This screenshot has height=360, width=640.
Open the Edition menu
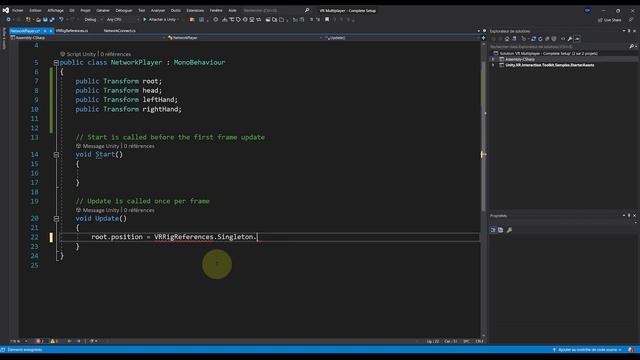35,10
